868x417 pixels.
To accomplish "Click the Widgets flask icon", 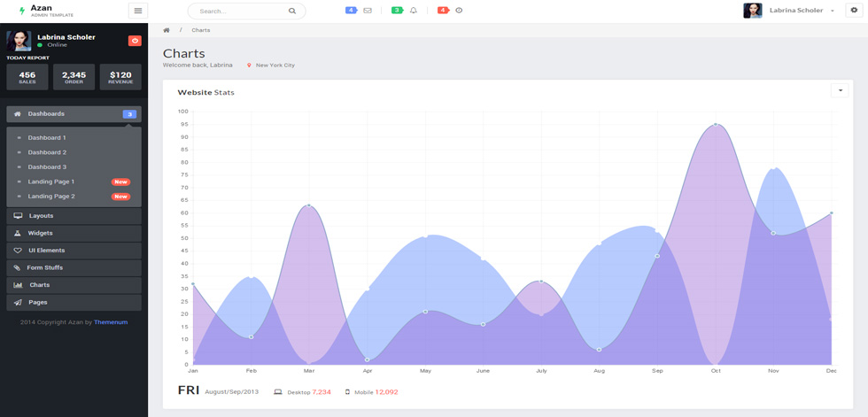I will coord(18,234).
